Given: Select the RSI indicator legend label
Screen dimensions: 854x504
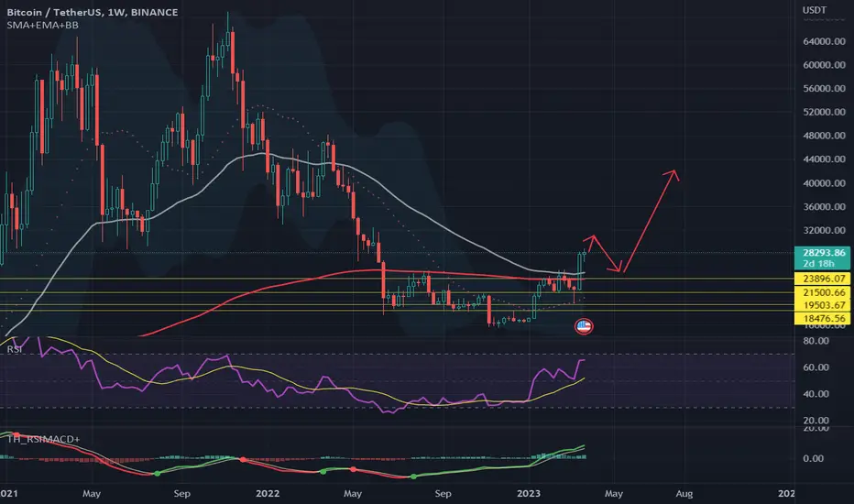Looking at the screenshot, I should 15,349.
